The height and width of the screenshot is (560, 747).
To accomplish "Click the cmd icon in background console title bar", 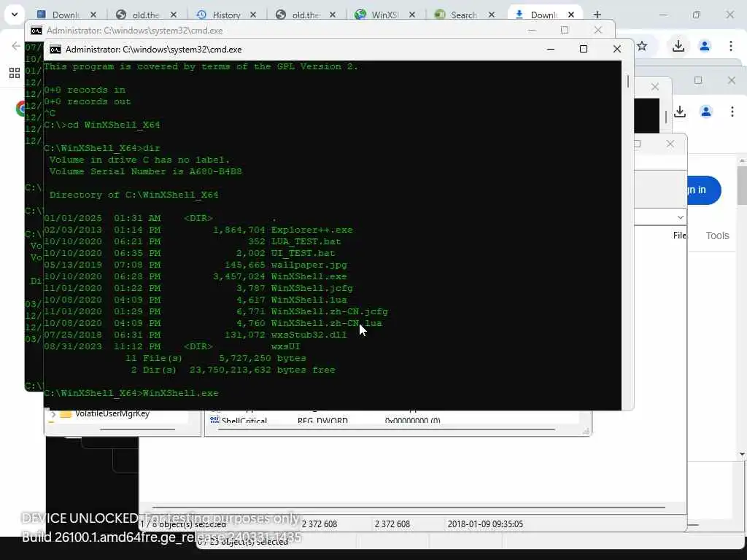I will (x=36, y=31).
